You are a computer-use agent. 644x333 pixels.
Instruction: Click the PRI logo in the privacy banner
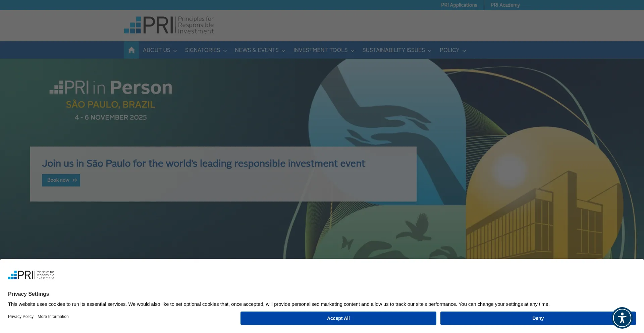[31, 275]
